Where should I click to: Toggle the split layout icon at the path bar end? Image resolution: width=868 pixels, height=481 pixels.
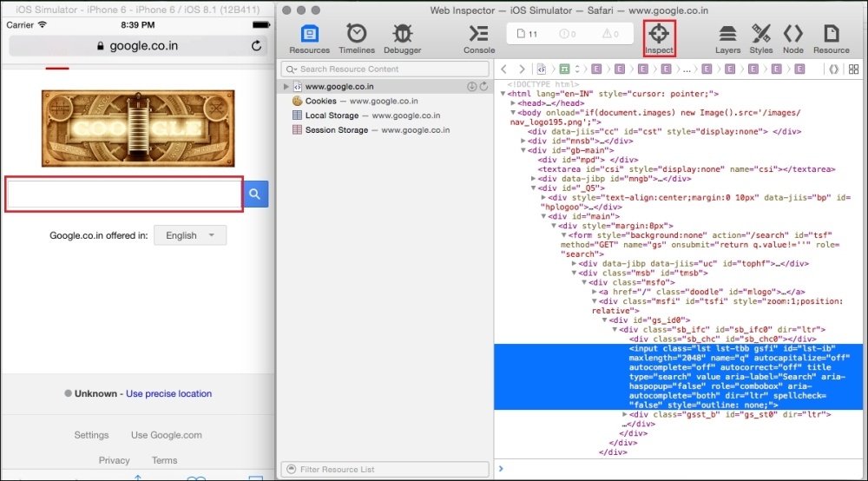[853, 69]
